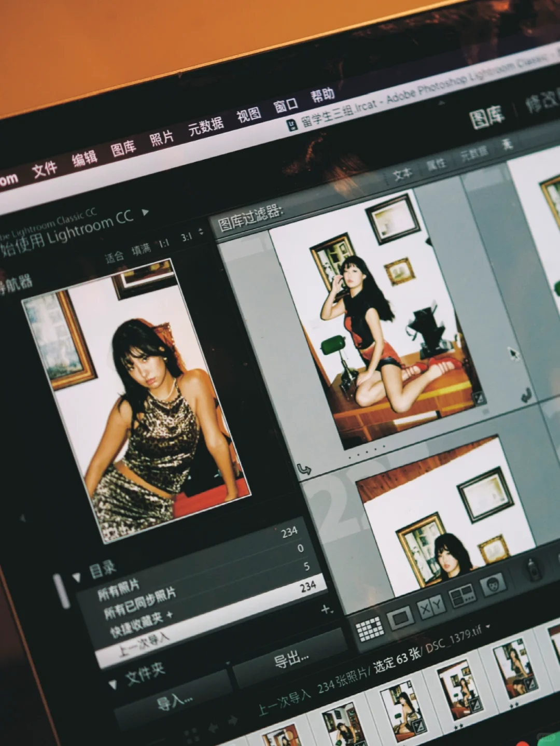Open the 帮助 menu
Viewport: 560px width, 746px height.
tap(323, 95)
